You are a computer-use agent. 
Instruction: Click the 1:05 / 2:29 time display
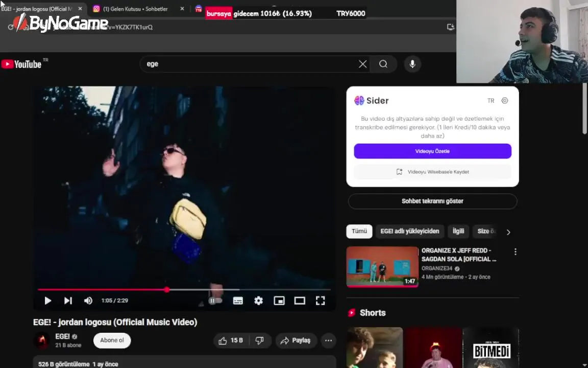[115, 301]
